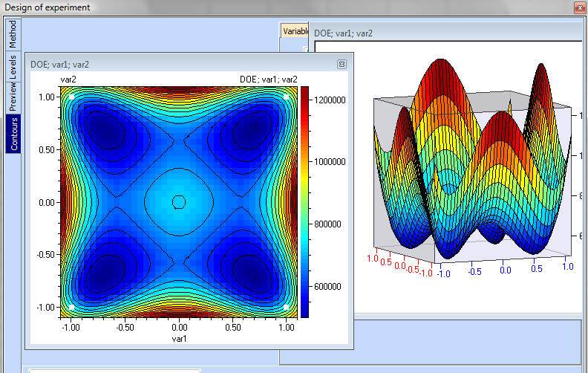Image resolution: width=588 pixels, height=373 pixels.
Task: Click the small center contour circle at origin
Action: (179, 201)
